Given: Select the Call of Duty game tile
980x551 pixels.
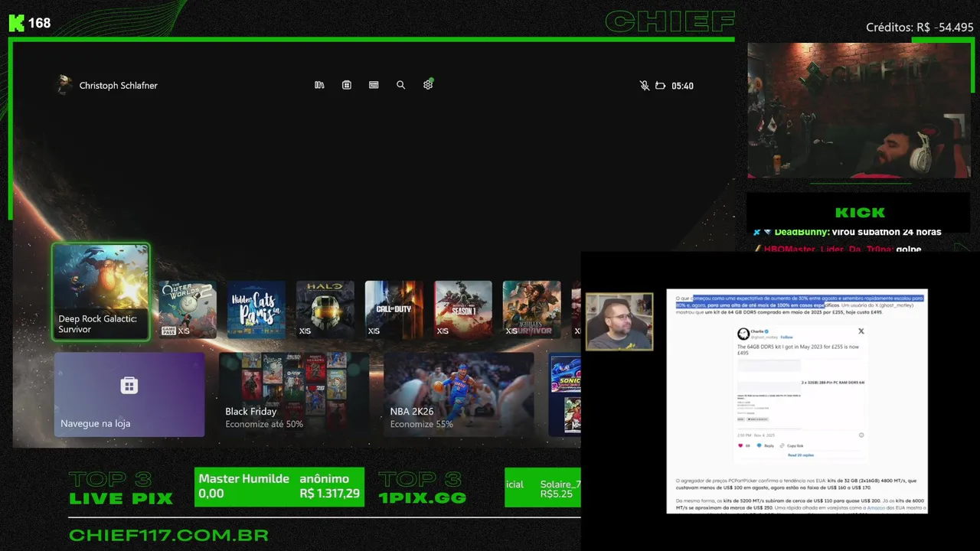Looking at the screenshot, I should (394, 309).
